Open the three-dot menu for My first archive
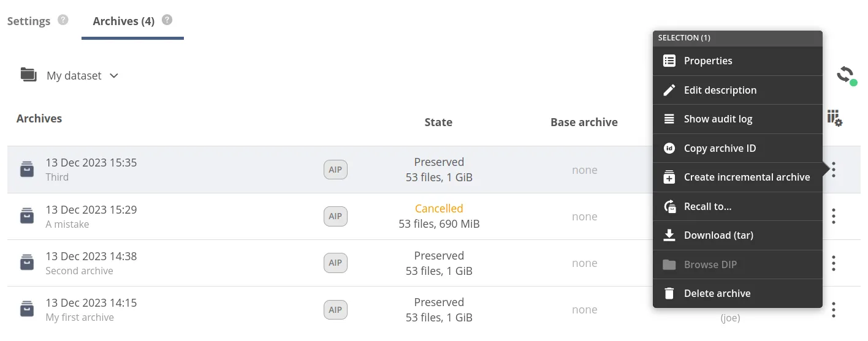Image resolution: width=868 pixels, height=341 pixels. (834, 310)
